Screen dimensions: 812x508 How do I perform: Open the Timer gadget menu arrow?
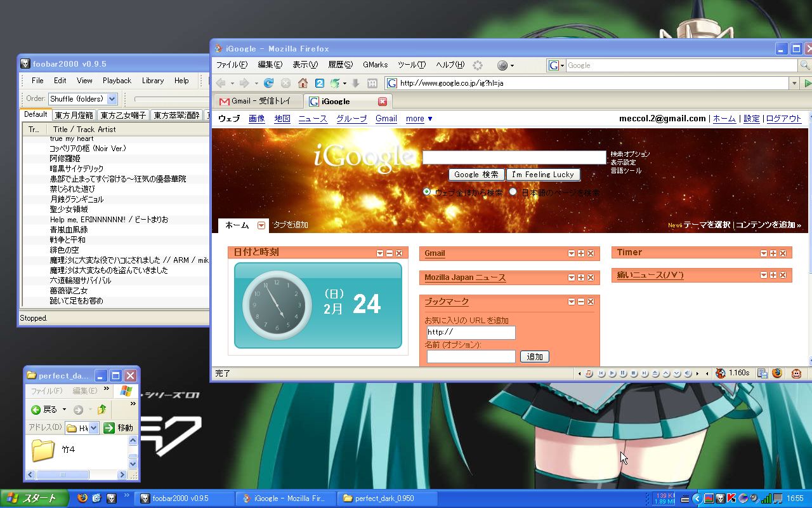(764, 253)
